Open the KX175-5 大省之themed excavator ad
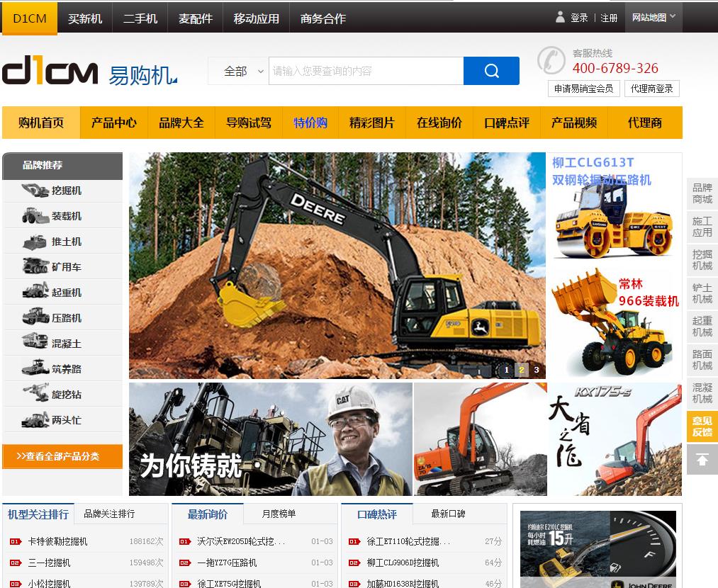The width and height of the screenshot is (718, 588). (615, 439)
